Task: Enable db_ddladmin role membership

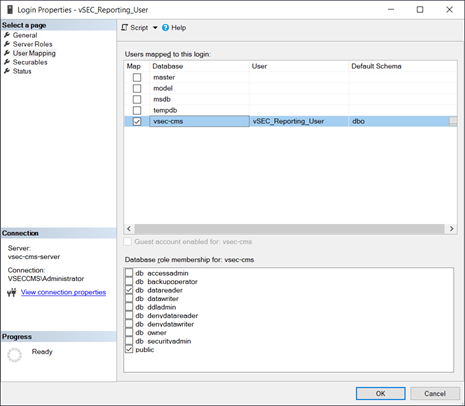Action: tap(129, 307)
